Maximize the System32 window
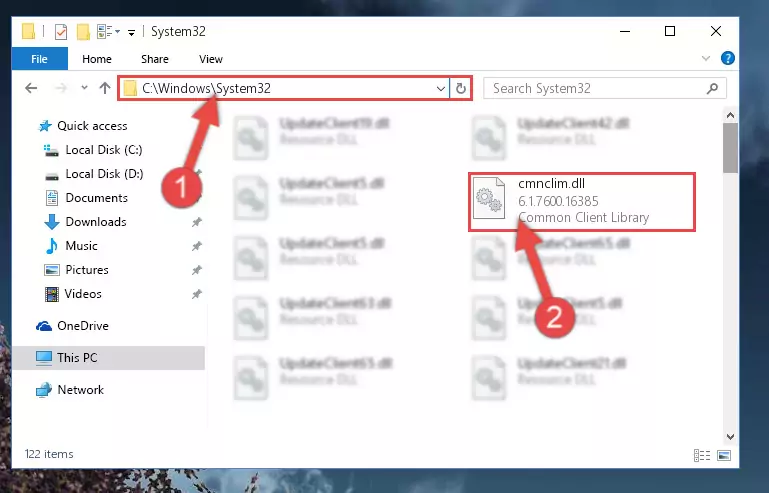The width and height of the screenshot is (769, 493). [x=670, y=31]
